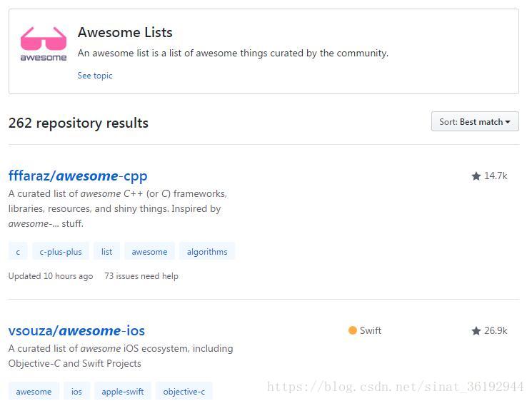Click the pink awesome glasses logo
This screenshot has height=401, width=532.
tap(43, 44)
